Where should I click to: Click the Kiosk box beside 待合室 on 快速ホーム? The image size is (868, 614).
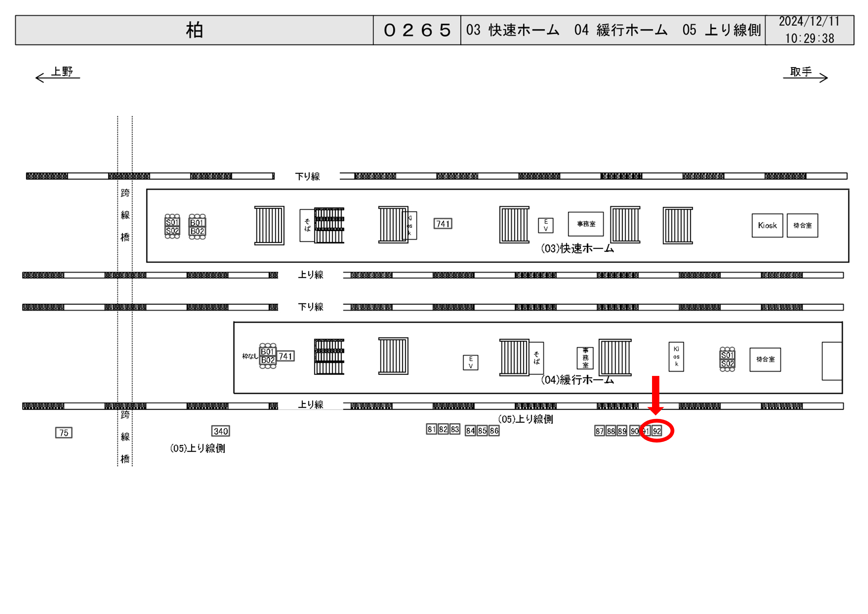click(767, 225)
